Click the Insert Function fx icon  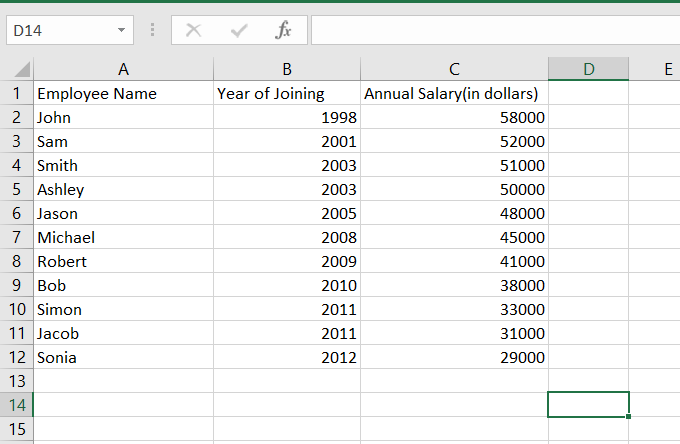[x=284, y=31]
